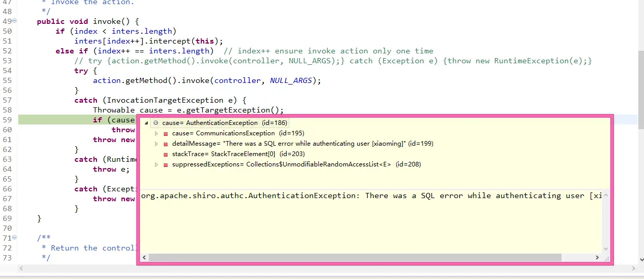
Task: Expand the cause= CommunicationsException node
Action: tap(156, 133)
